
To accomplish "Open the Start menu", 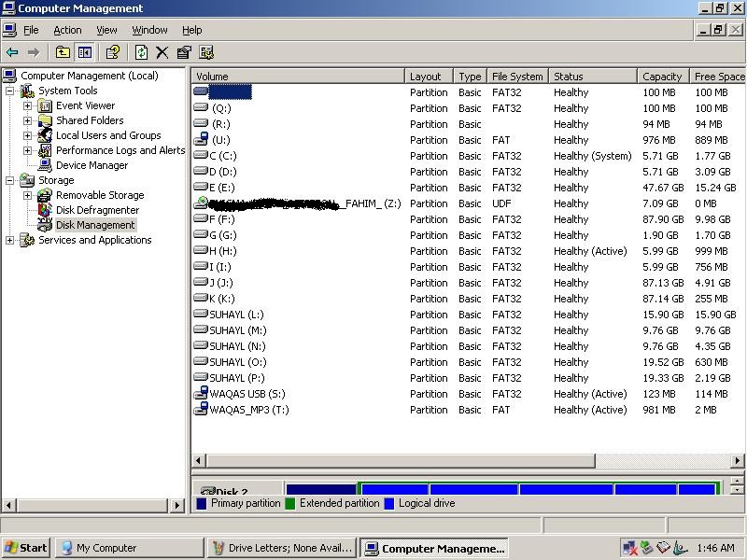I will pyautogui.click(x=26, y=548).
